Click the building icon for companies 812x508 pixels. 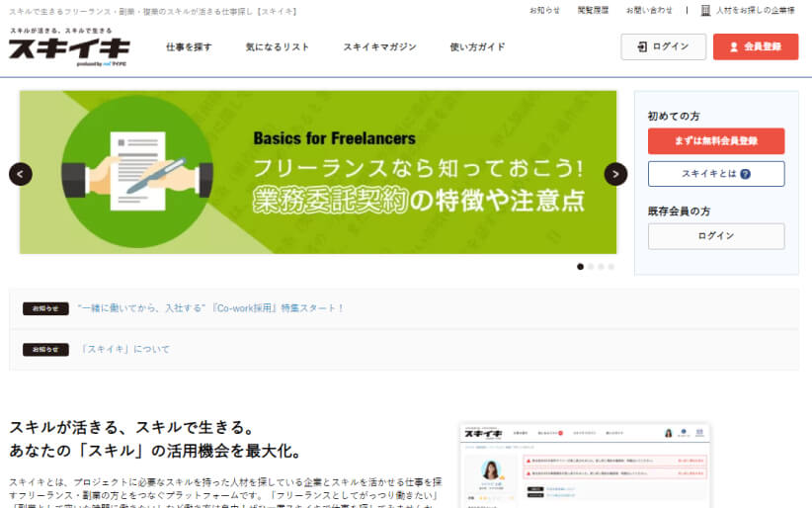(705, 10)
